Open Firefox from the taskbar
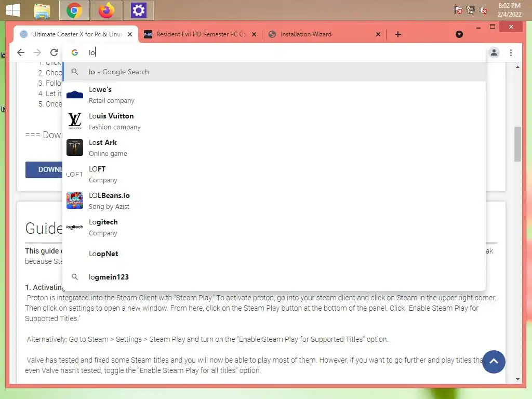This screenshot has width=532, height=399. click(106, 10)
